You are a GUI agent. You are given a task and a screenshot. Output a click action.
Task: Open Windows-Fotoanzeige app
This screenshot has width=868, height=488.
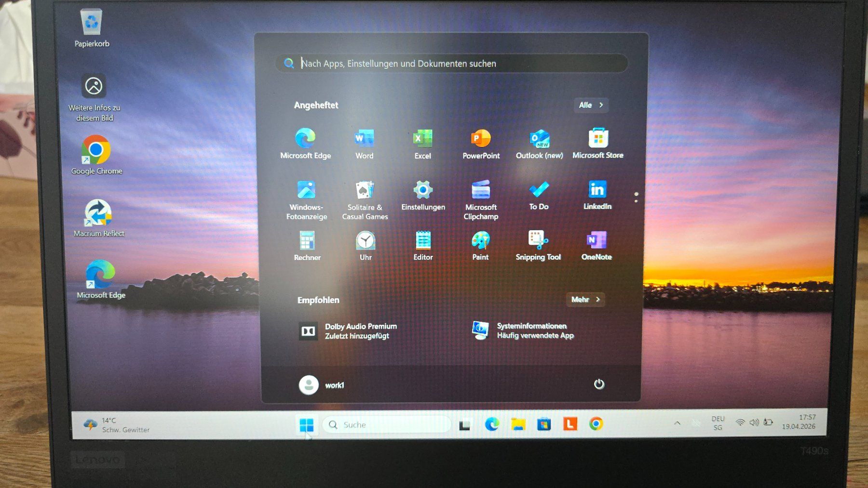(x=306, y=200)
